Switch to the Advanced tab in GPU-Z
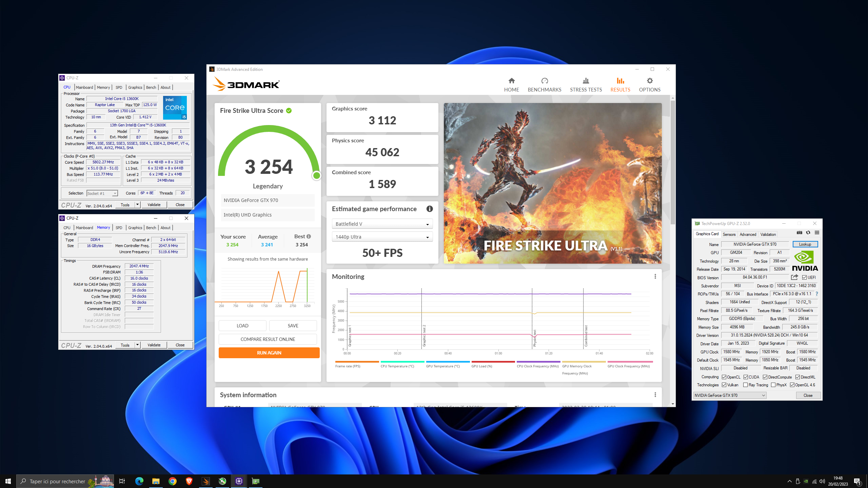868x488 pixels. [x=748, y=234]
